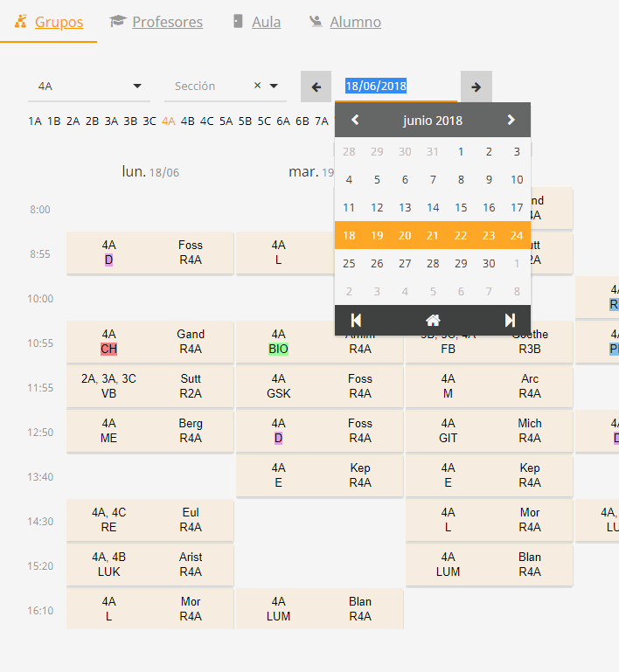
Task: Go to previous week with left arrow button
Action: [x=316, y=87]
